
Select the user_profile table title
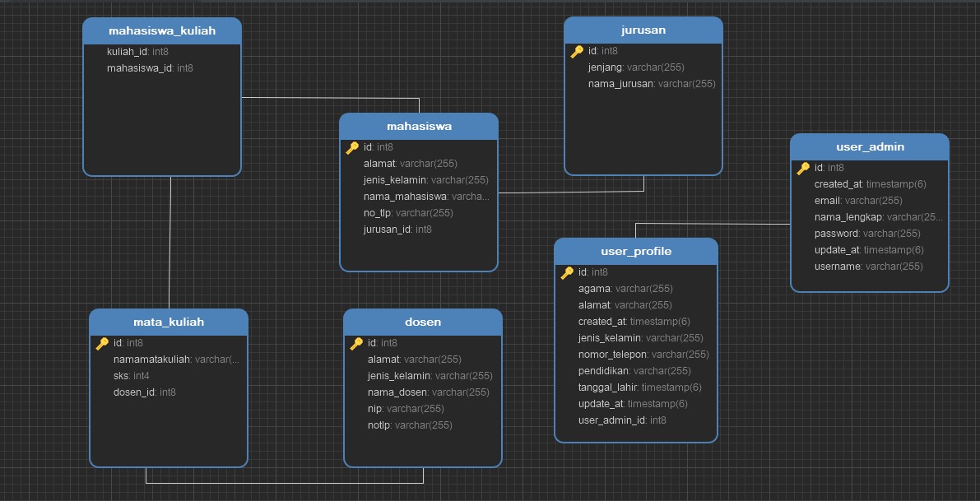[x=635, y=252]
